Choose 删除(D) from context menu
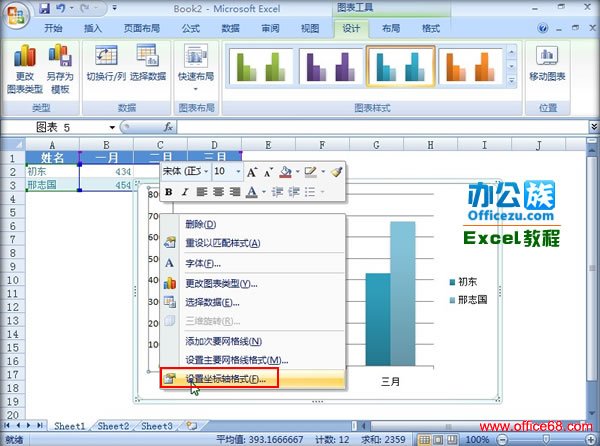Viewport: 600px width, 446px height. pyautogui.click(x=253, y=224)
